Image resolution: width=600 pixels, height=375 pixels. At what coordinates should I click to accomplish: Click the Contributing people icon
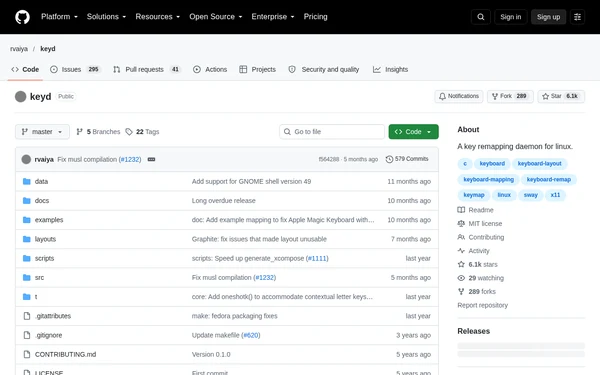pyautogui.click(x=461, y=237)
